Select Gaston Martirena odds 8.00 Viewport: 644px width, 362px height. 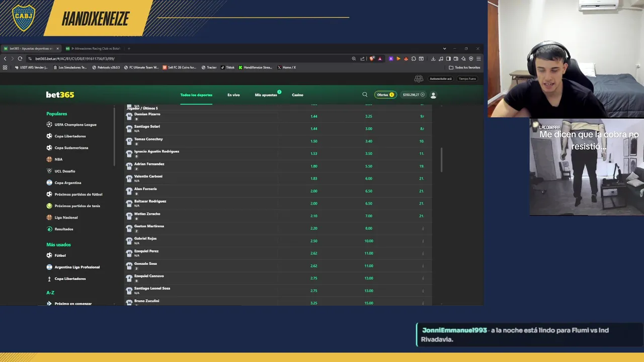pos(369,228)
